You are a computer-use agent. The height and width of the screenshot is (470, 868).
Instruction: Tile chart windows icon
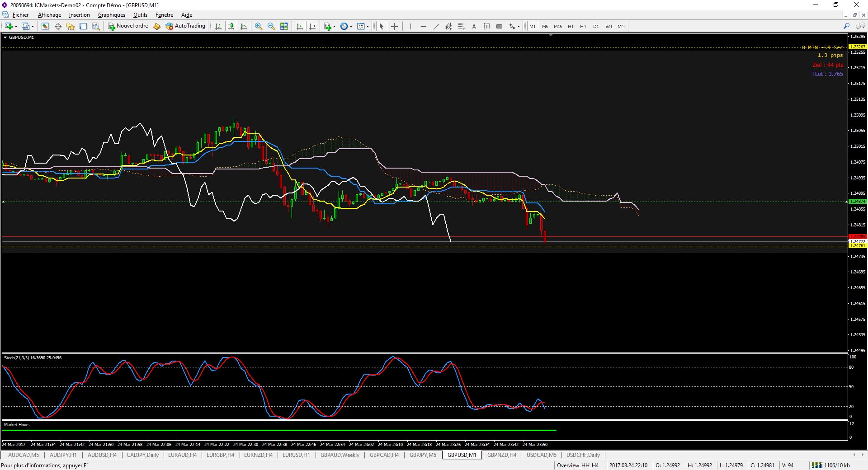pos(284,26)
